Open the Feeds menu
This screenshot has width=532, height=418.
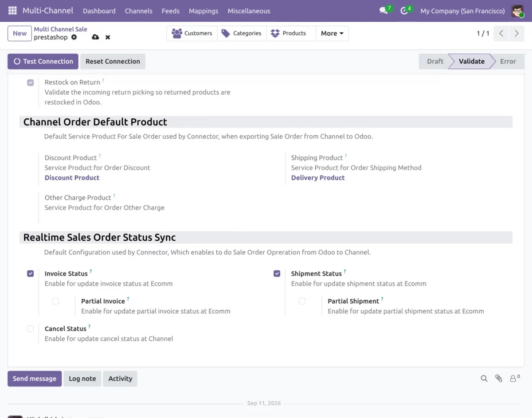pyautogui.click(x=170, y=11)
